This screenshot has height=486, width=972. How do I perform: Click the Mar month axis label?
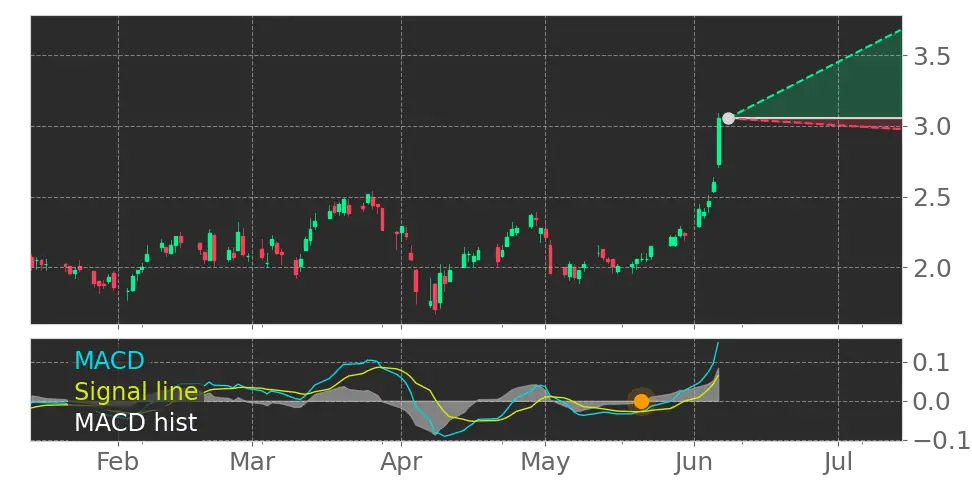tap(252, 462)
